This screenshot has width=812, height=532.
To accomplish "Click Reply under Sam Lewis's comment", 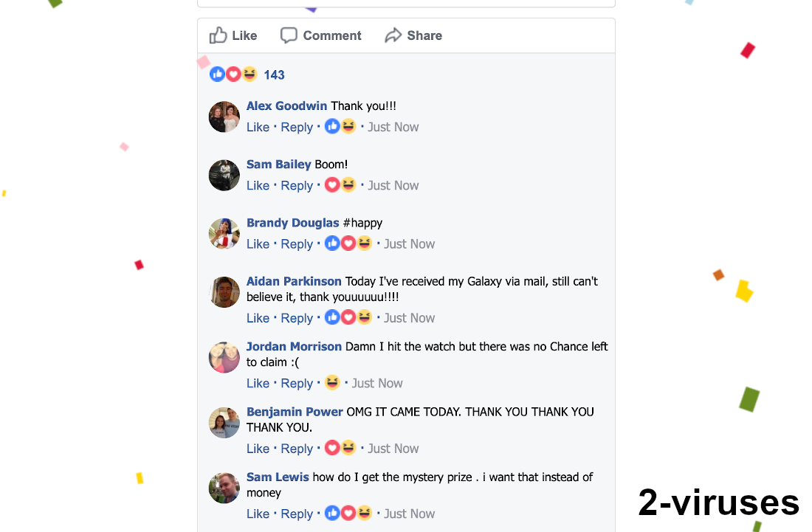I will click(x=297, y=513).
